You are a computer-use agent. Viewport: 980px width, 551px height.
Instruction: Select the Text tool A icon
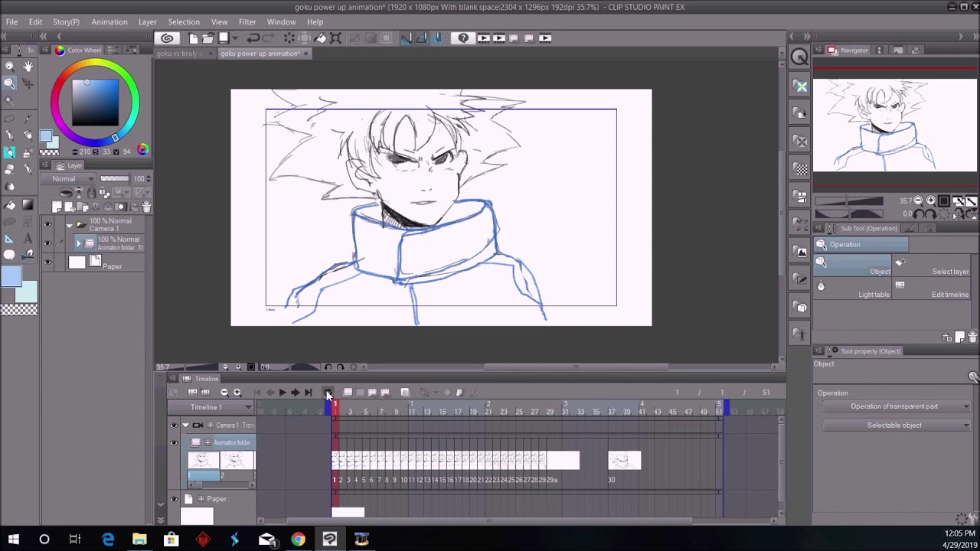[28, 238]
